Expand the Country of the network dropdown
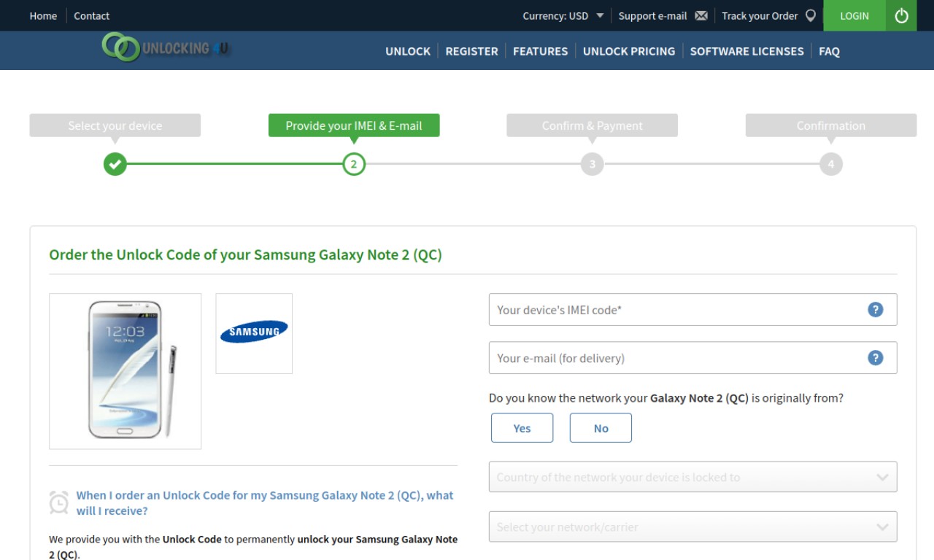 [692, 477]
